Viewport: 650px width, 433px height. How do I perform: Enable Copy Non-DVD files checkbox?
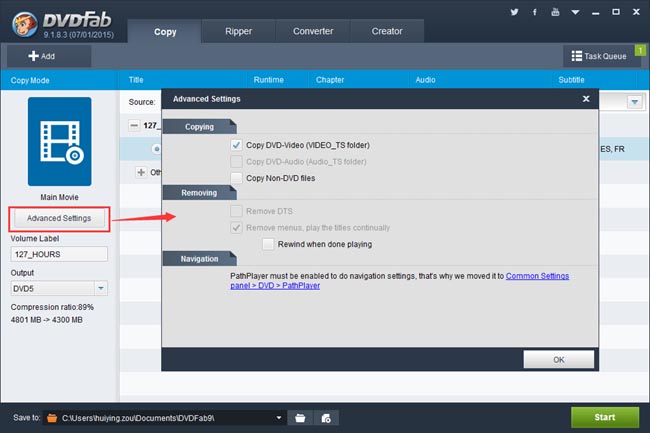click(236, 178)
